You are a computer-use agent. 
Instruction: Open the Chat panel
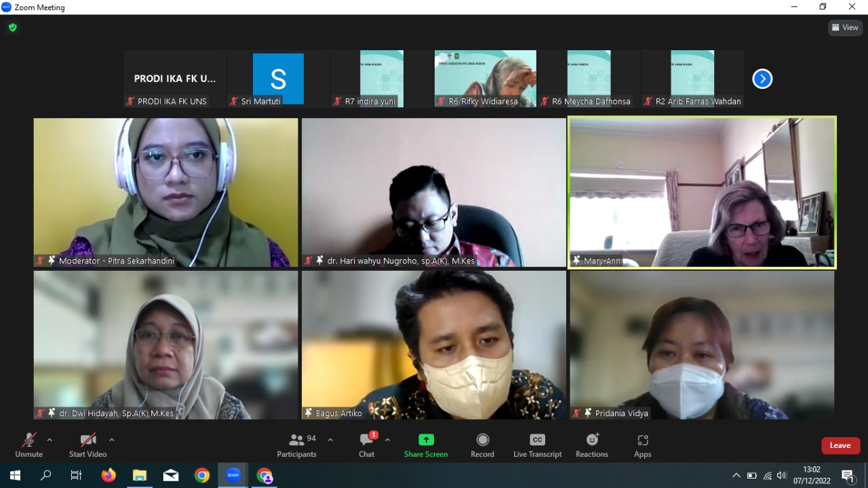pos(366,445)
